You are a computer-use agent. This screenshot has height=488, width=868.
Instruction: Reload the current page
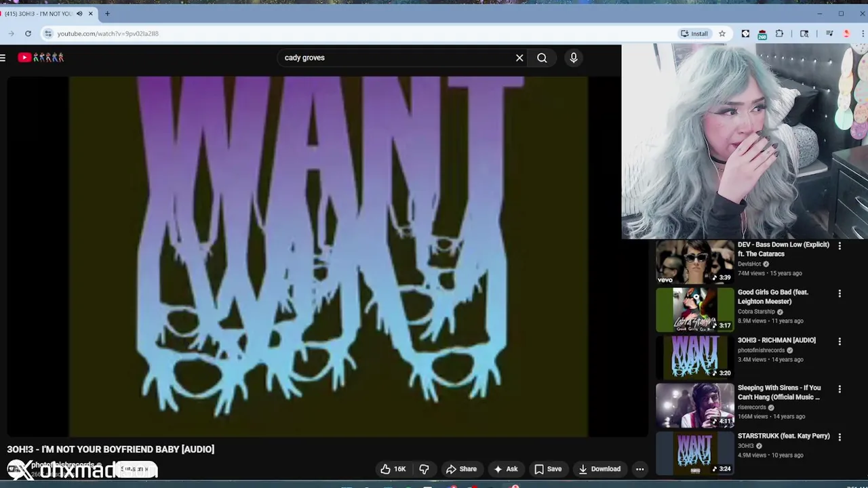28,33
